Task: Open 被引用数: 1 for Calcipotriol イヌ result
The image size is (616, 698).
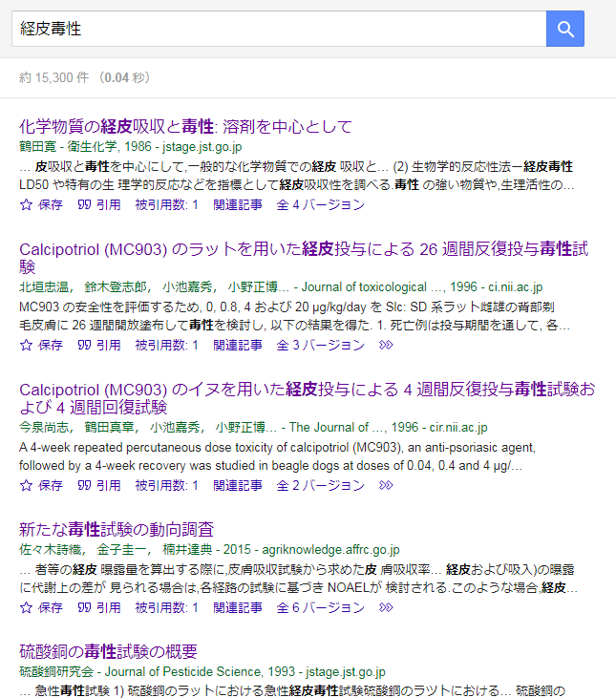Action: pyautogui.click(x=166, y=485)
